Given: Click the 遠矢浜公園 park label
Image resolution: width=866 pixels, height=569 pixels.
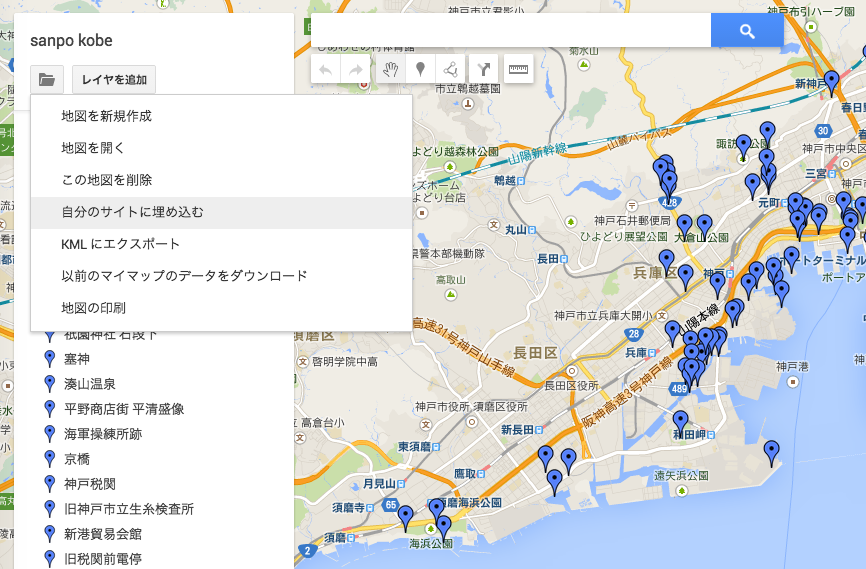Looking at the screenshot, I should click(681, 475).
